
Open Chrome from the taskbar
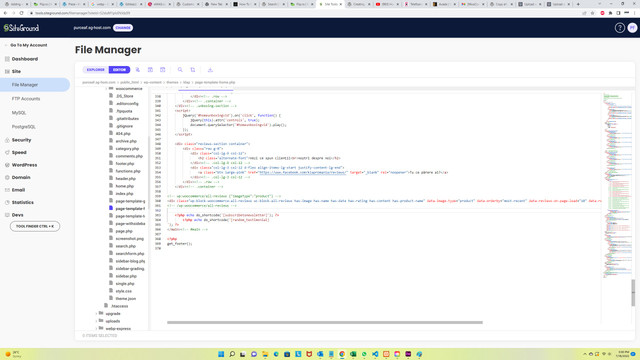point(342,354)
